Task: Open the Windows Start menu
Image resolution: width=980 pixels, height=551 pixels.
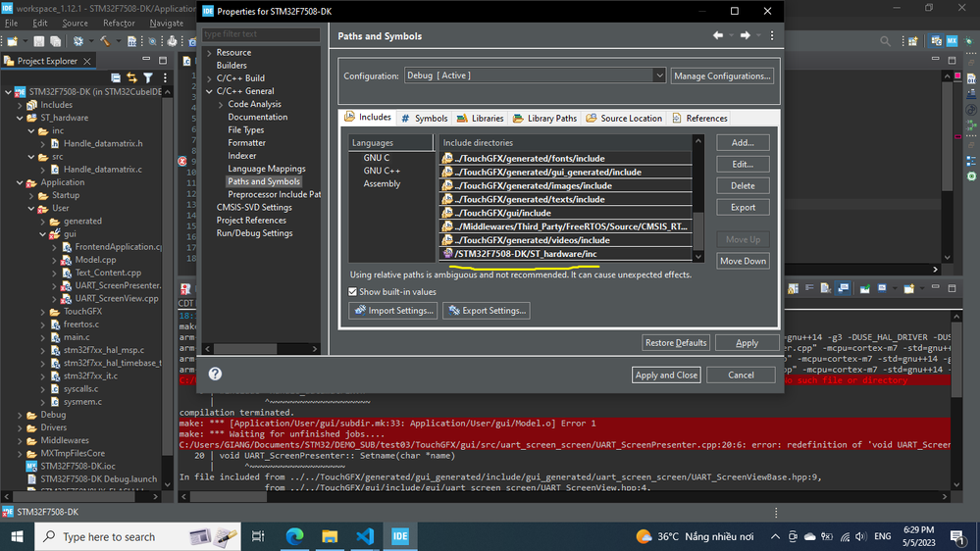Action: coord(17,536)
